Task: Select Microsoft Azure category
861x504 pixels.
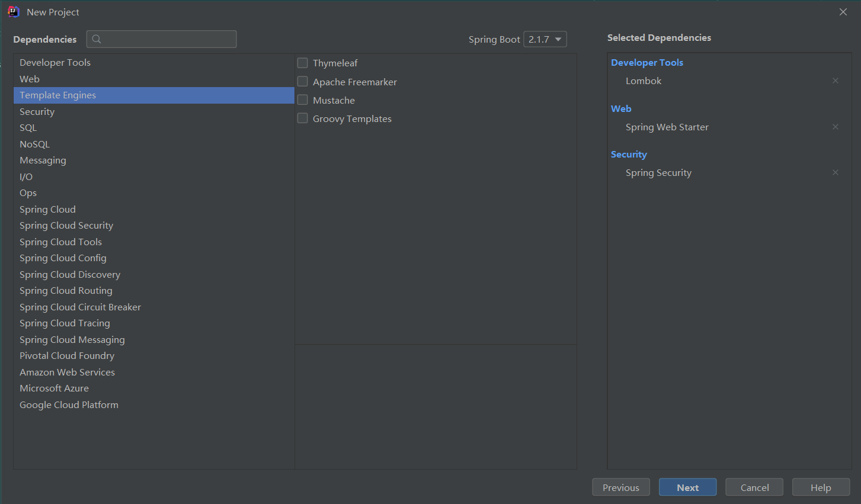Action: tap(154, 388)
